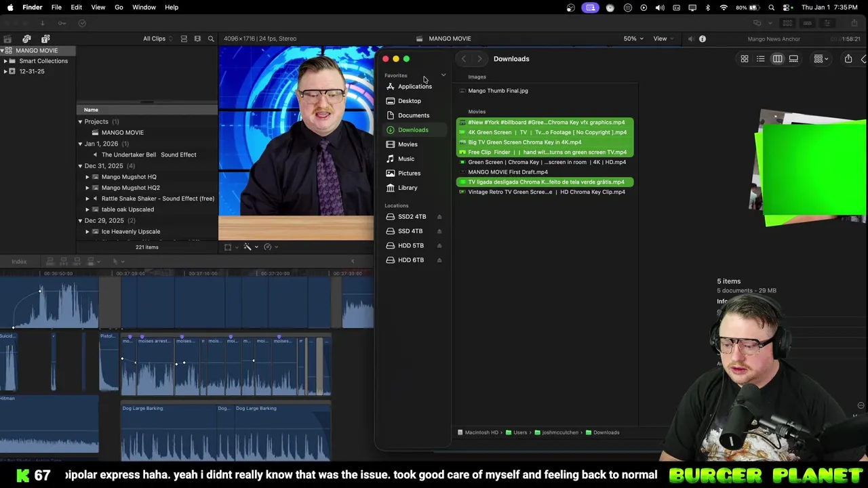Open the File menu
This screenshot has height=488, width=868.
[x=56, y=7]
